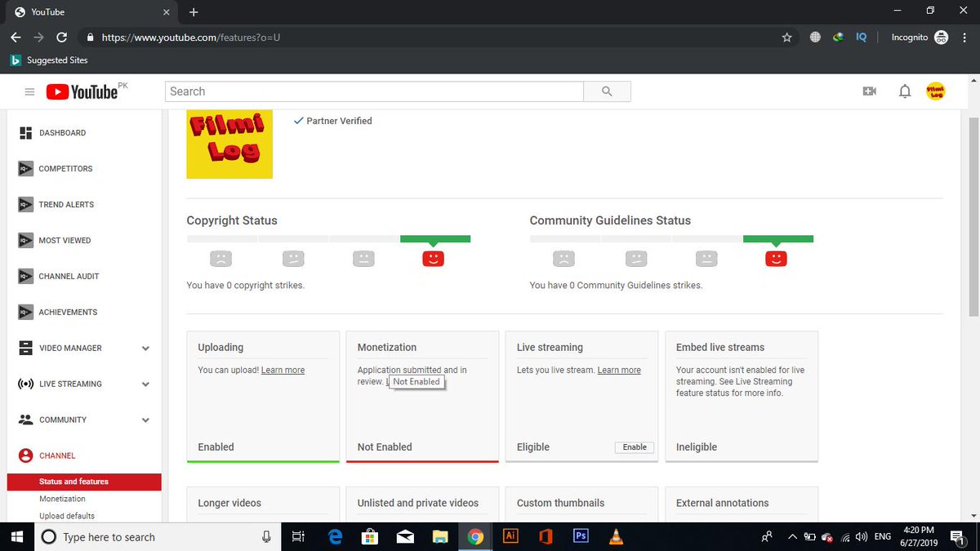The height and width of the screenshot is (551, 980).
Task: Go back to the previous page
Action: coord(16,38)
